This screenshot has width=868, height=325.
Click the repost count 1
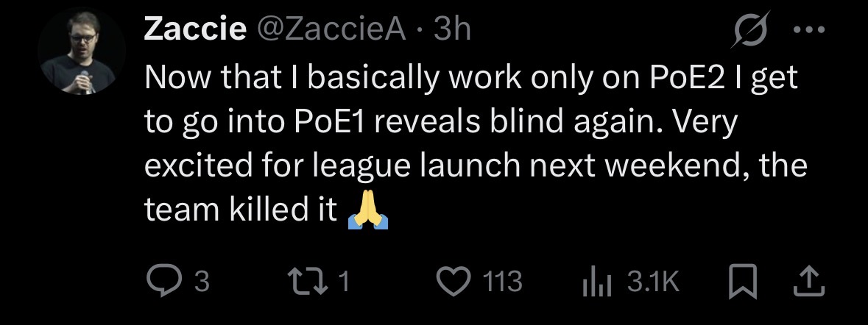point(344,282)
